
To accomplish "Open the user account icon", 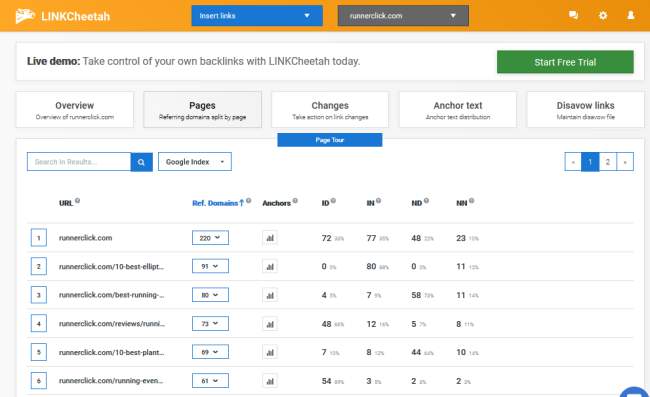I will [631, 15].
